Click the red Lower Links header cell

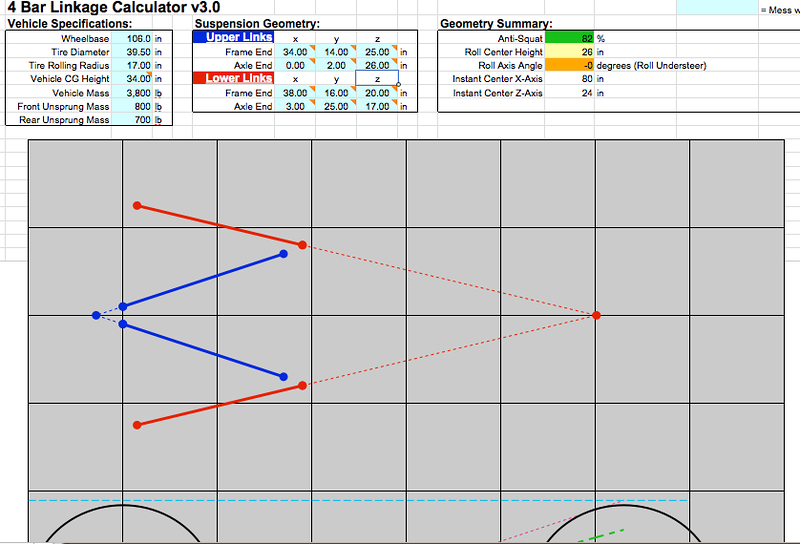(x=232, y=78)
